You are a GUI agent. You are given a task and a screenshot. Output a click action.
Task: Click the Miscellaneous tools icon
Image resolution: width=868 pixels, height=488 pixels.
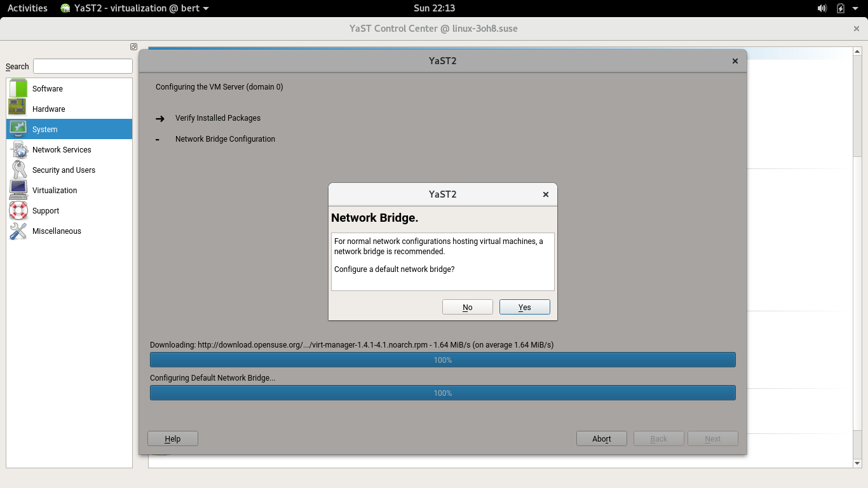coord(18,231)
